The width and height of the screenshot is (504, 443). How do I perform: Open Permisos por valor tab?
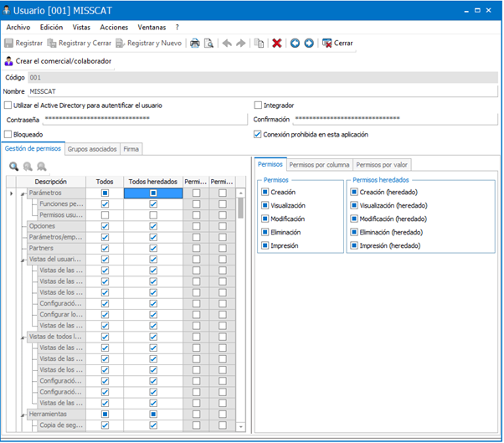[x=382, y=165]
